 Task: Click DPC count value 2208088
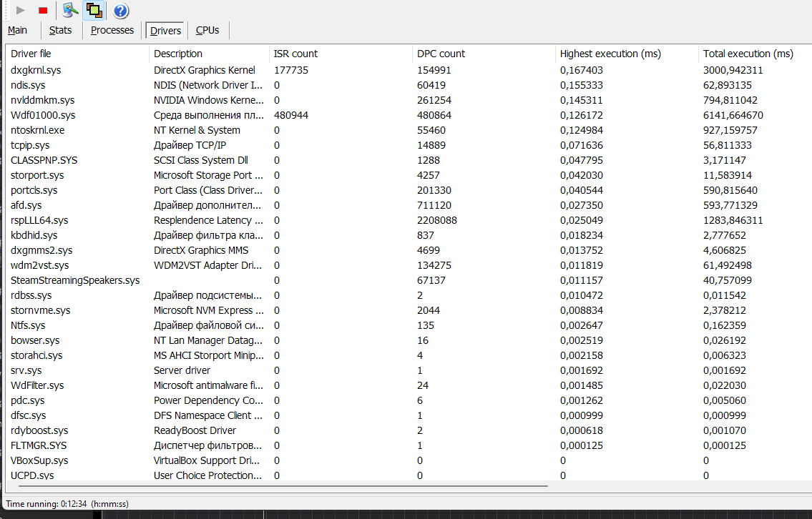437,220
